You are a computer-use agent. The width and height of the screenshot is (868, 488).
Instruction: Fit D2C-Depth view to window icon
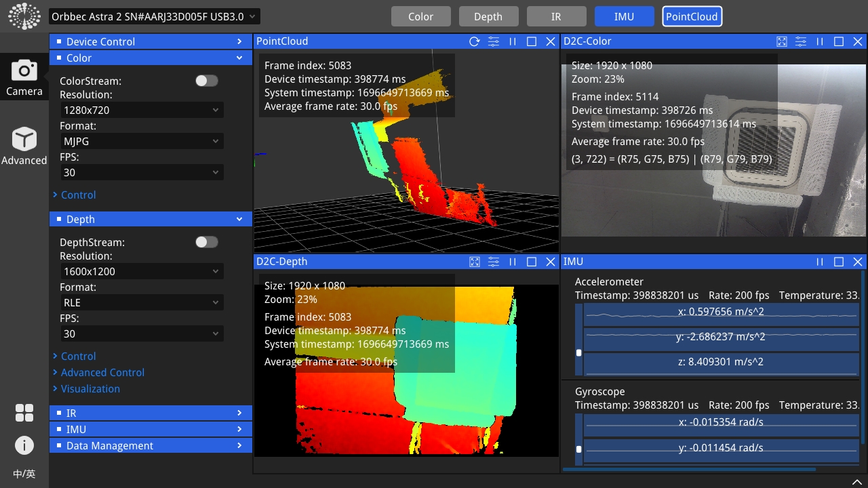point(475,262)
